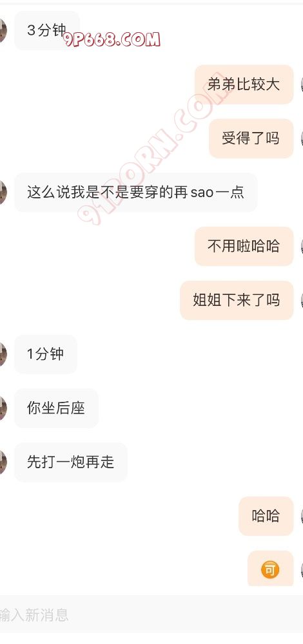
Task: Tap own avatar beside "哈哈" reply
Action: (301, 516)
